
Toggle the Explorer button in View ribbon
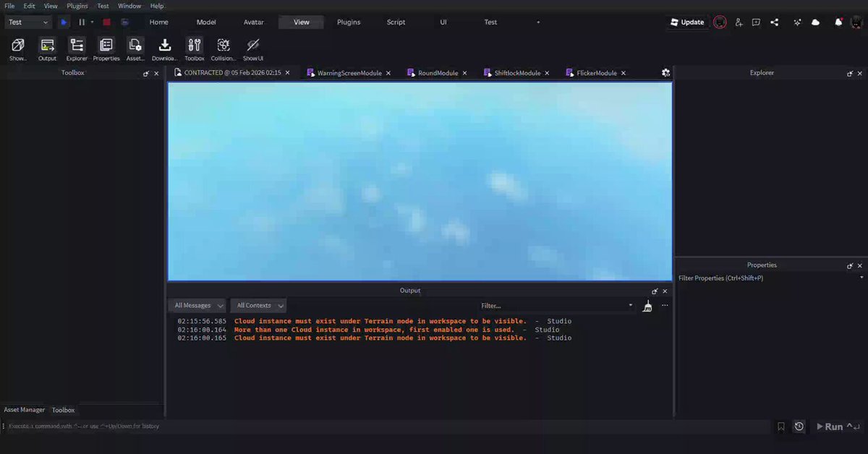coord(77,49)
